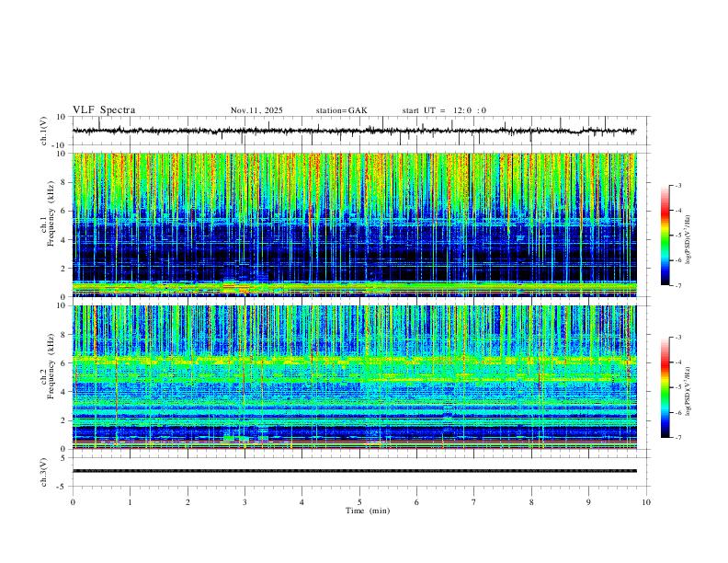
Task: Click the "ch.1(V)" waveform axis label
Action: [x=44, y=131]
